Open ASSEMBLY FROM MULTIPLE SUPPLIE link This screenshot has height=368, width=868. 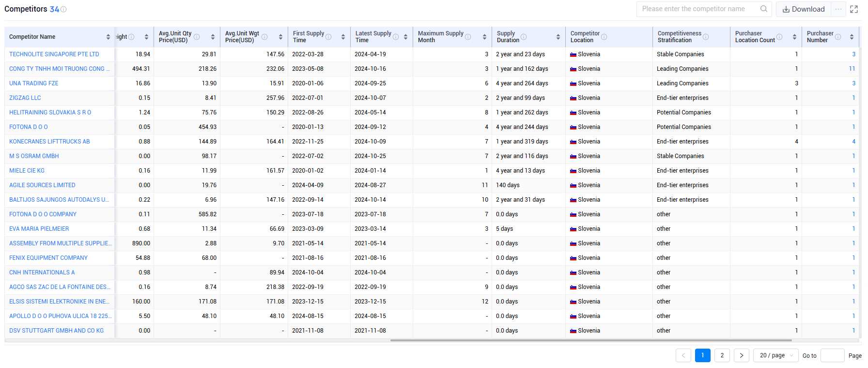click(61, 243)
